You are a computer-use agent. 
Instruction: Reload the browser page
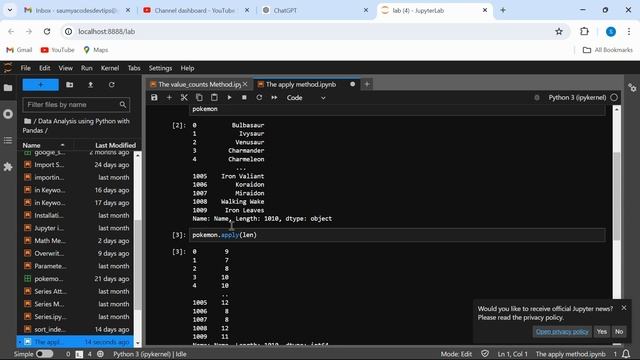pyautogui.click(x=47, y=31)
